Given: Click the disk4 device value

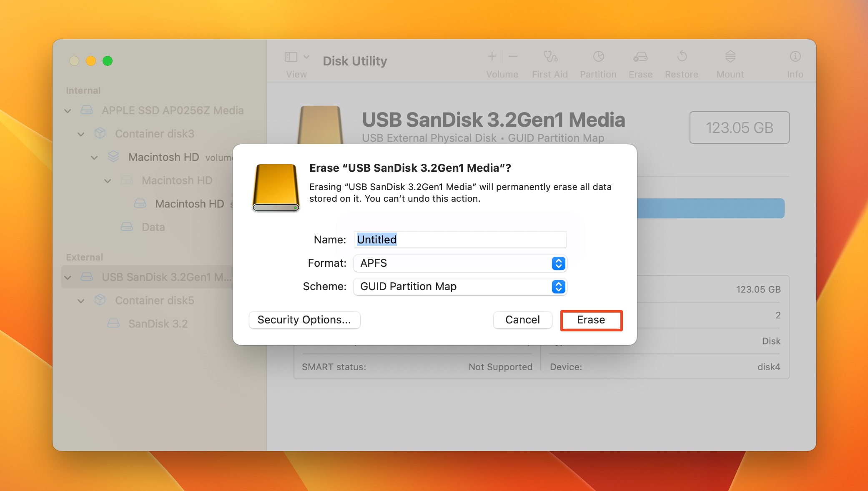Looking at the screenshot, I should point(769,367).
